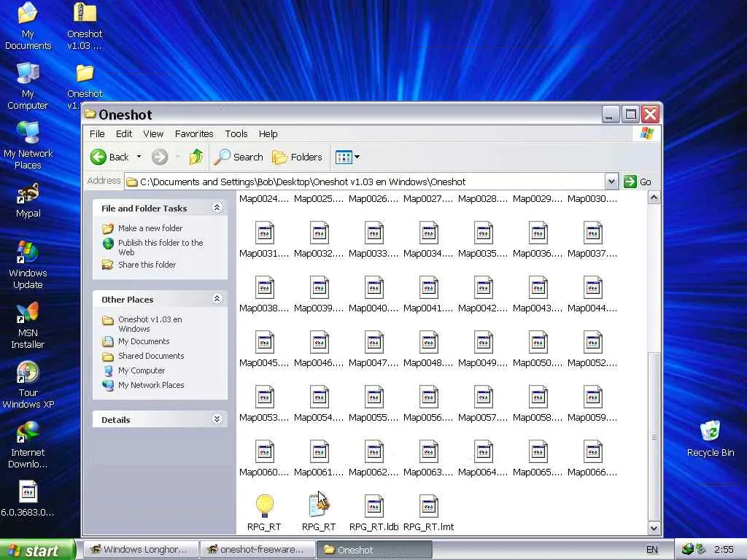Expand the Address bar dropdown
This screenshot has height=560, width=747.
611,182
